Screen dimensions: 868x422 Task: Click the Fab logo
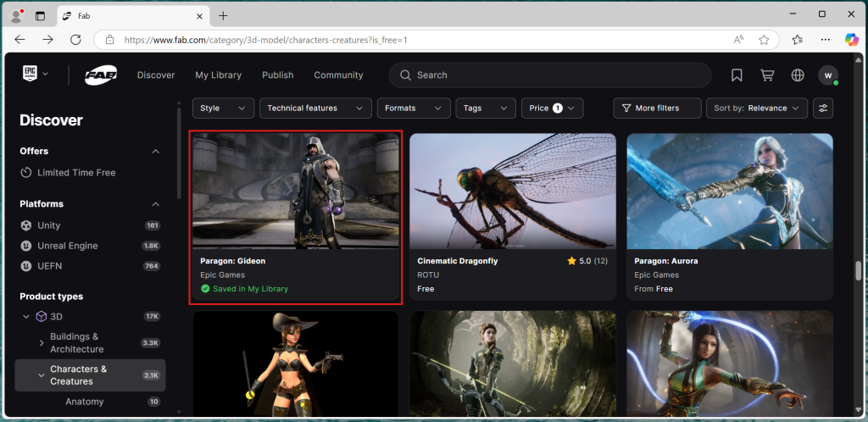(x=101, y=75)
